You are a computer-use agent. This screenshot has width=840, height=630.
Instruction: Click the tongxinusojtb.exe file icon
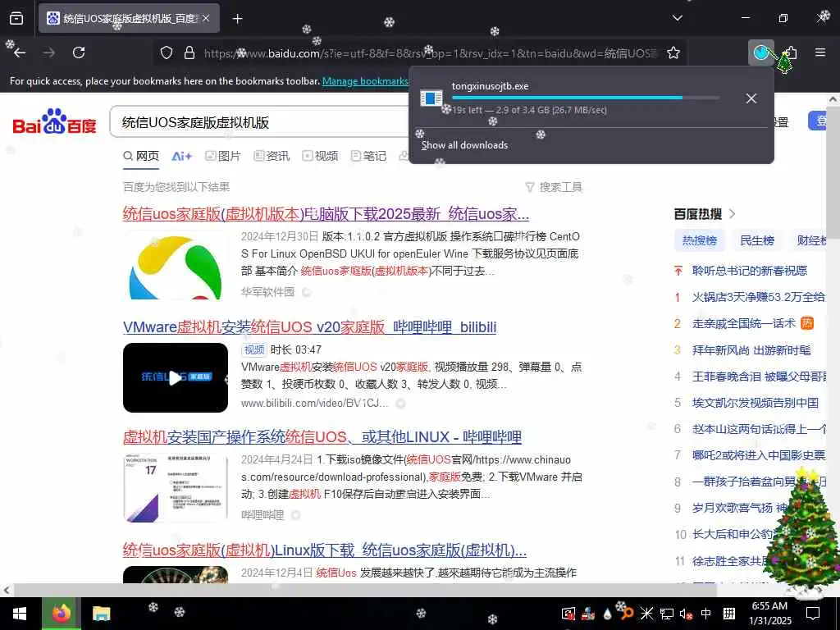(431, 98)
